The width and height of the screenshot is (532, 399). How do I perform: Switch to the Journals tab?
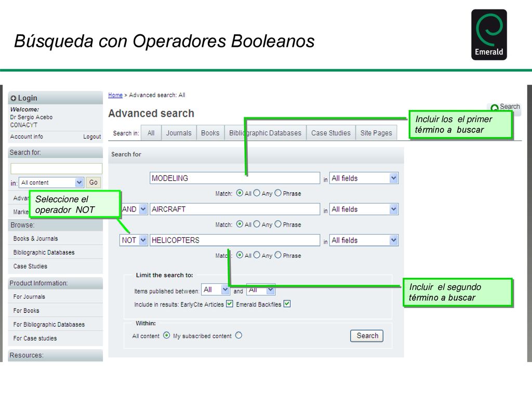tap(179, 132)
